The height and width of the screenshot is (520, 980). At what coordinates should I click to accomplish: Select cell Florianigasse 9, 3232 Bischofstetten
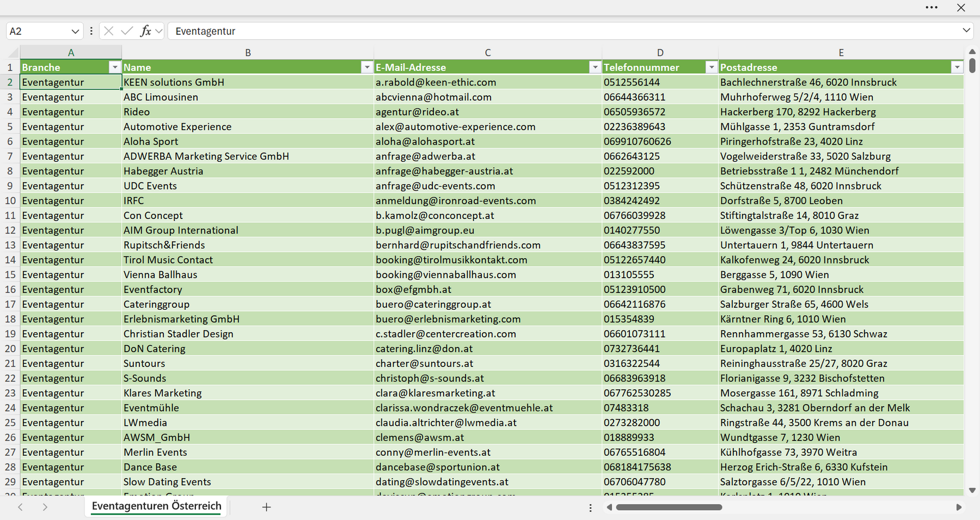point(841,378)
